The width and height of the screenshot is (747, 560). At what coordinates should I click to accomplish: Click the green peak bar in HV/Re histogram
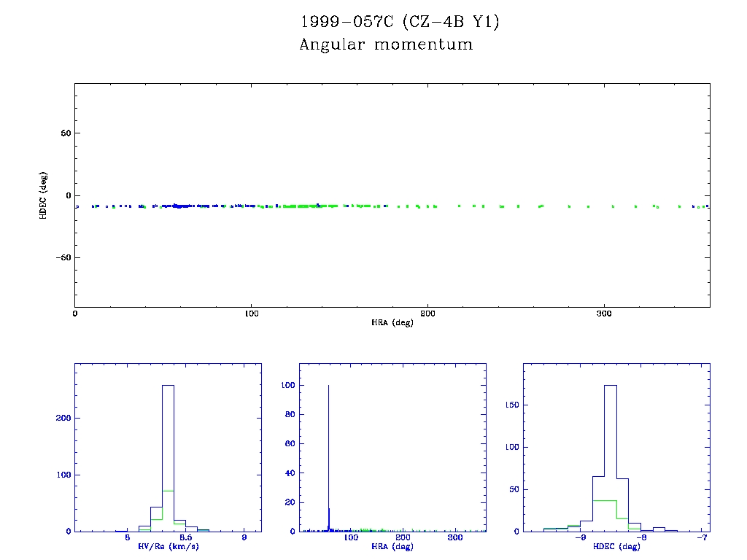168,510
